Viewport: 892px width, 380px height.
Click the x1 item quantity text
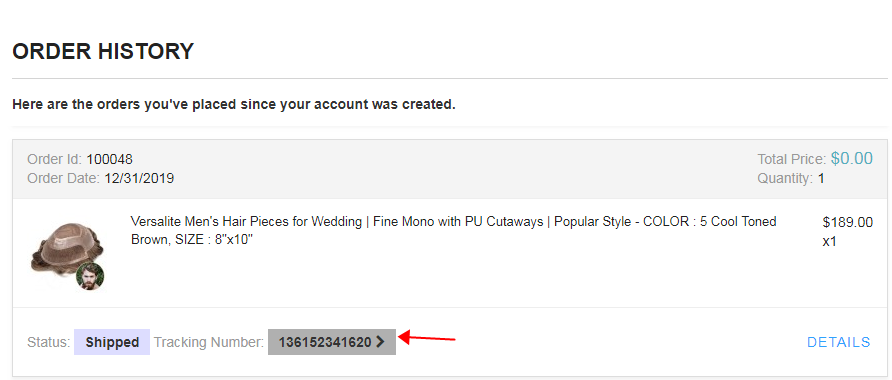pyautogui.click(x=829, y=241)
